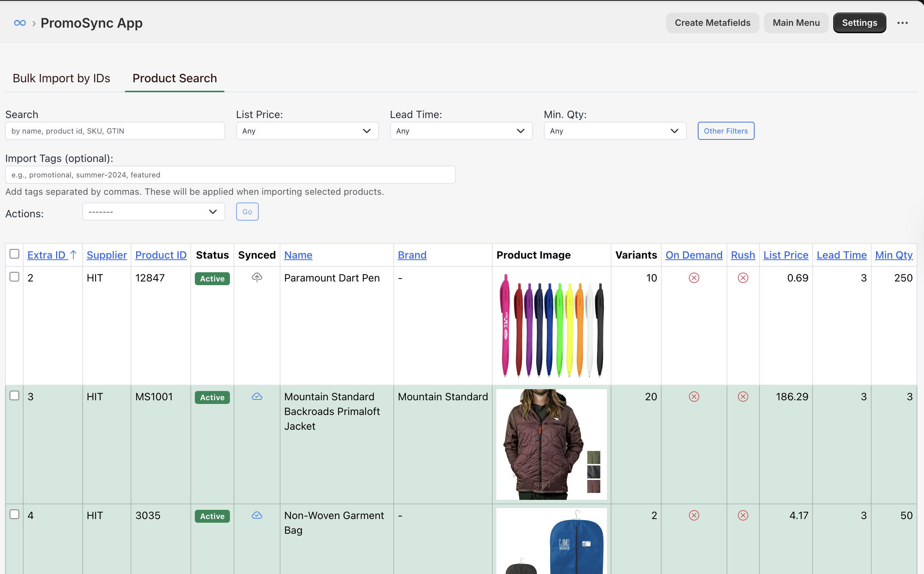
Task: Click the Rush red X on Mountain Standard jacket row
Action: [743, 396]
